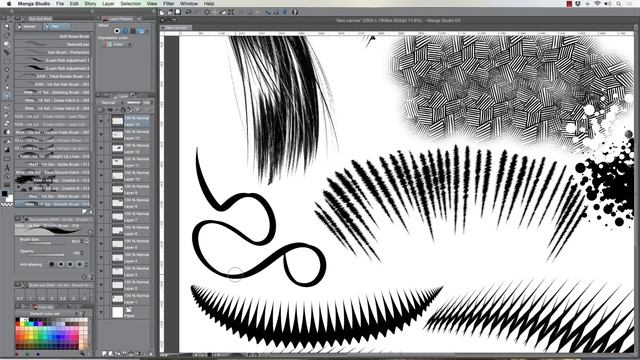
Task: Choose the RAM Ink Set Effect Brush
Action: [x=52, y=196]
